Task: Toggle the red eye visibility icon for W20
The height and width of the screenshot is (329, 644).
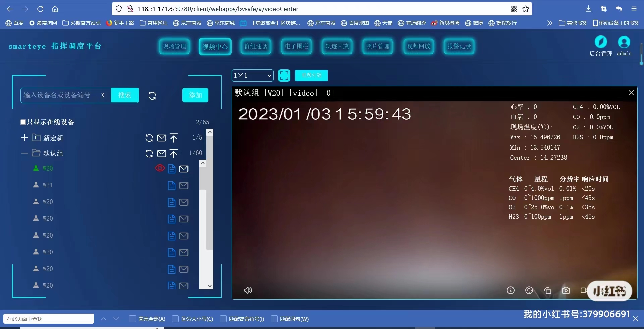Action: (160, 168)
